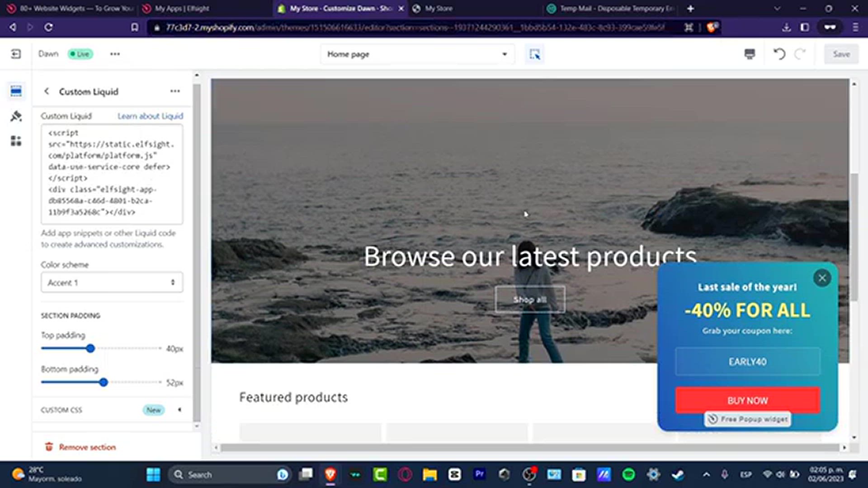Open the Theme settings brush icon
Image resolution: width=868 pixels, height=488 pixels.
pos(16,116)
